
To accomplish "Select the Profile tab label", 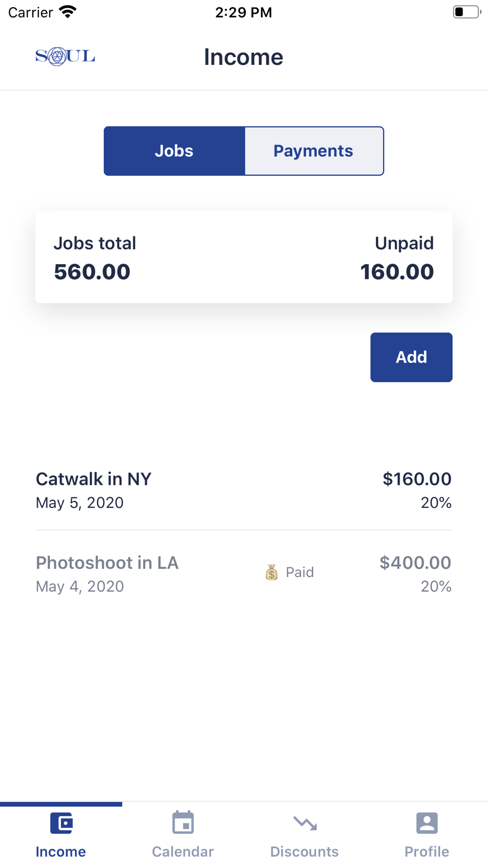I will (x=427, y=851).
